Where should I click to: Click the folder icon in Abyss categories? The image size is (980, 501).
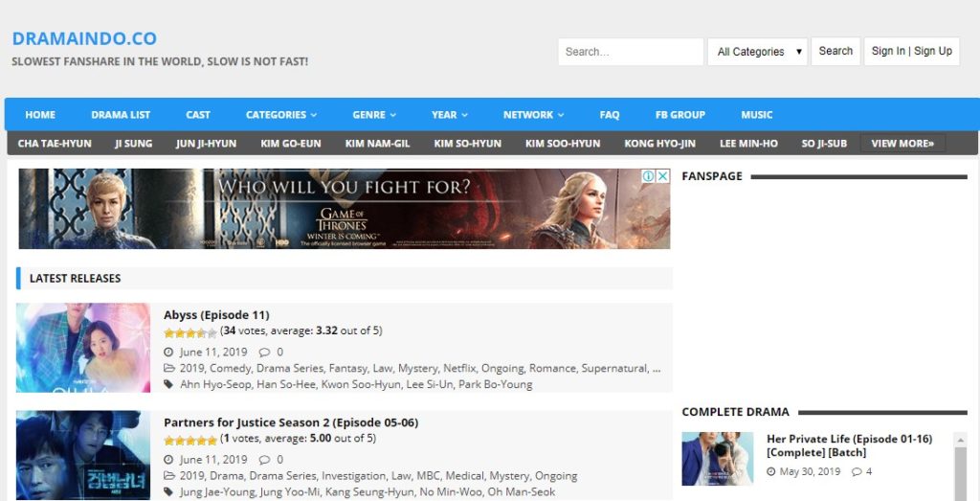tap(168, 369)
